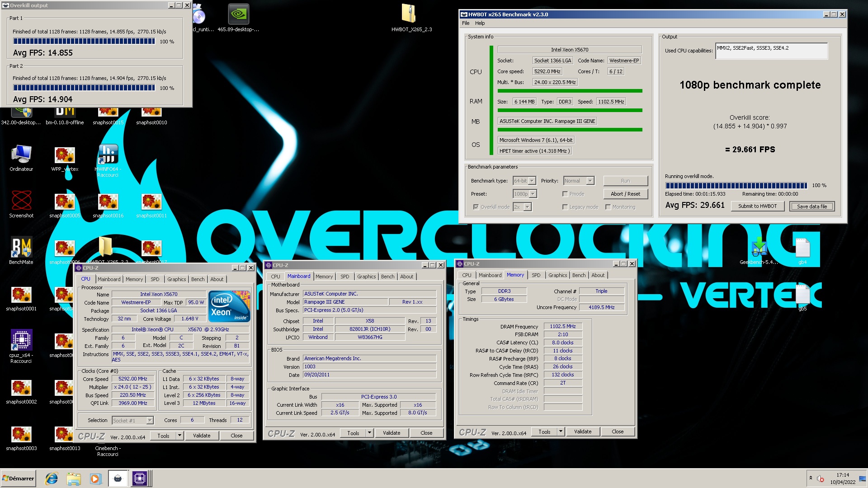This screenshot has height=488, width=868.
Task: Click the BIOS Date 09/20/2011 field
Action: click(369, 375)
